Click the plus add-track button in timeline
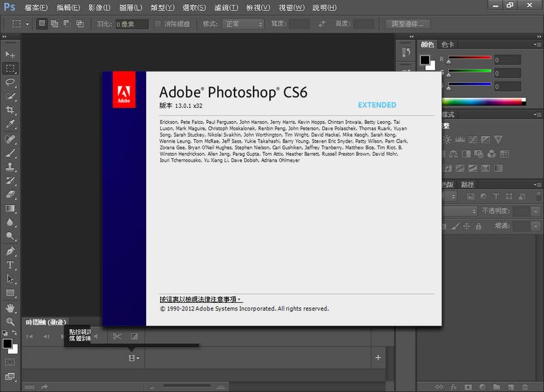This screenshot has width=544, height=392. pyautogui.click(x=378, y=357)
